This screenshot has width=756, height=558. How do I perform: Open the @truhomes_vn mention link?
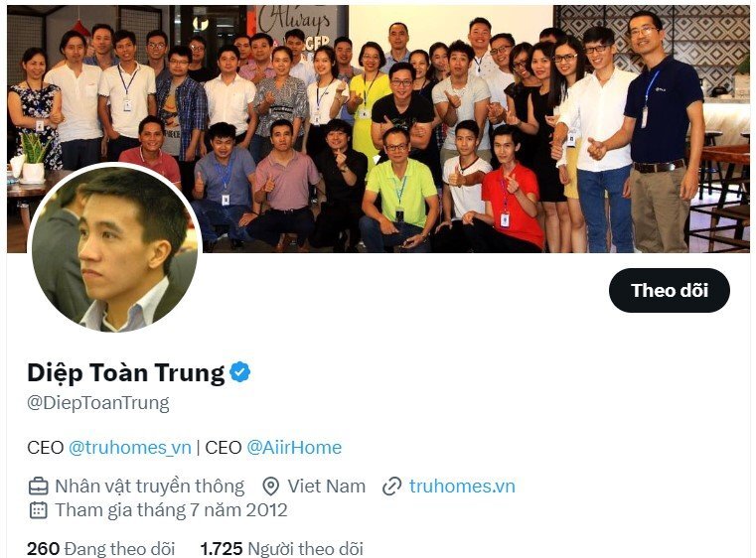pos(130,447)
